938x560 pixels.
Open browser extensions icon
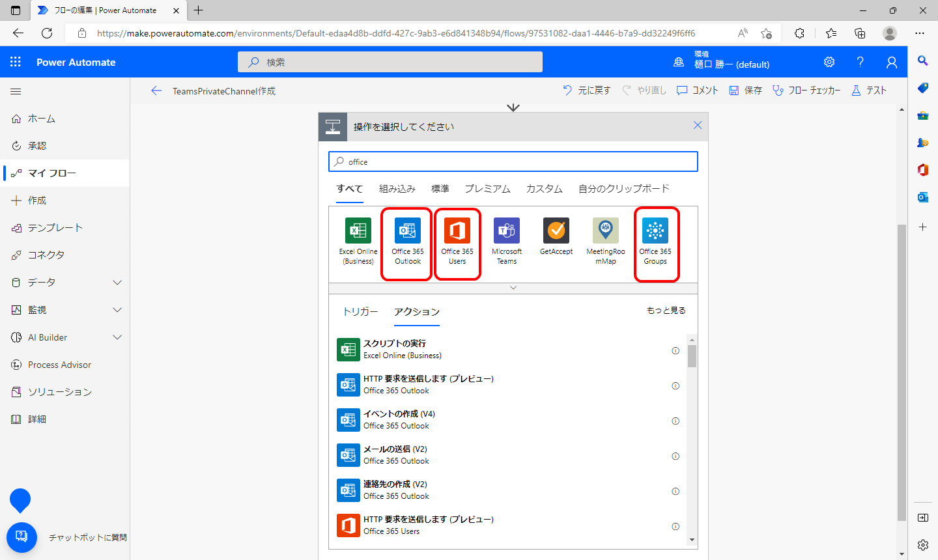799,33
